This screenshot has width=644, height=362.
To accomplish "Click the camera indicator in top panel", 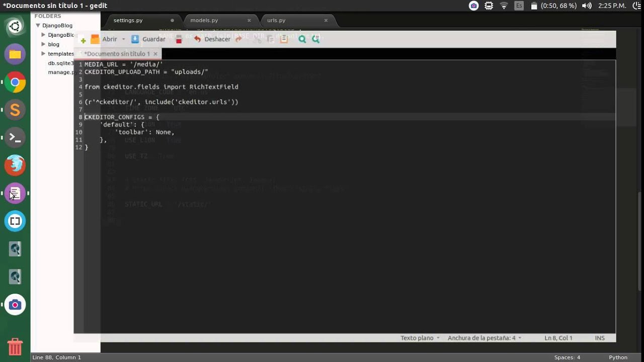I will 473,6.
